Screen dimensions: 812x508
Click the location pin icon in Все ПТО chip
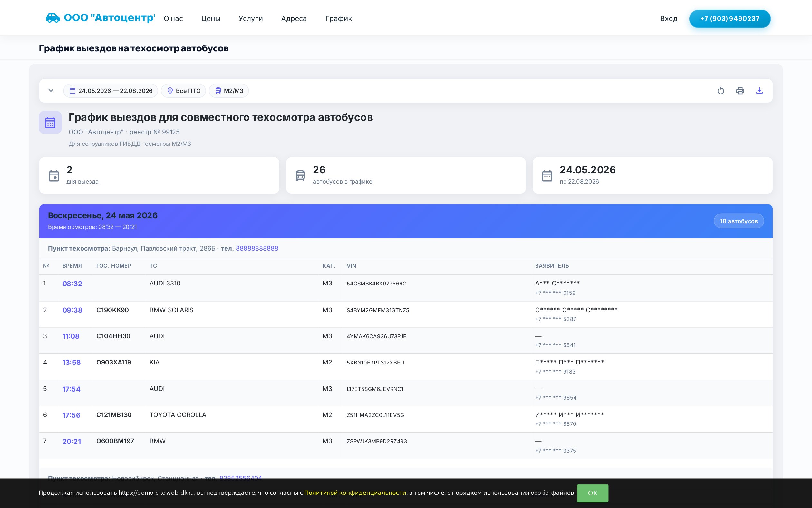point(170,91)
